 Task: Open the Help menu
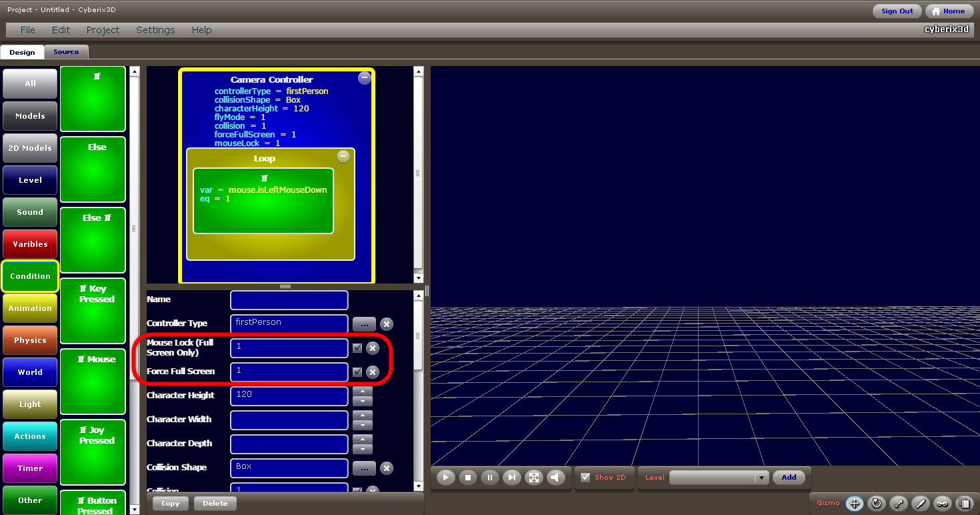click(201, 30)
